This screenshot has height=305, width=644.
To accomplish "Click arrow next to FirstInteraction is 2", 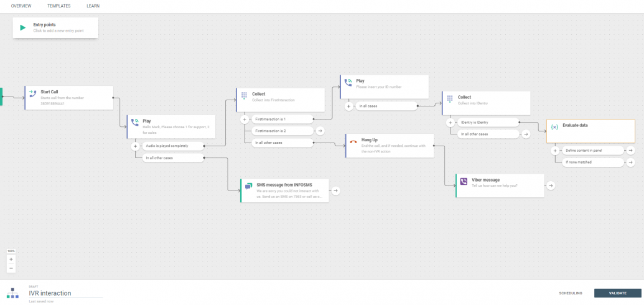I will [320, 131].
